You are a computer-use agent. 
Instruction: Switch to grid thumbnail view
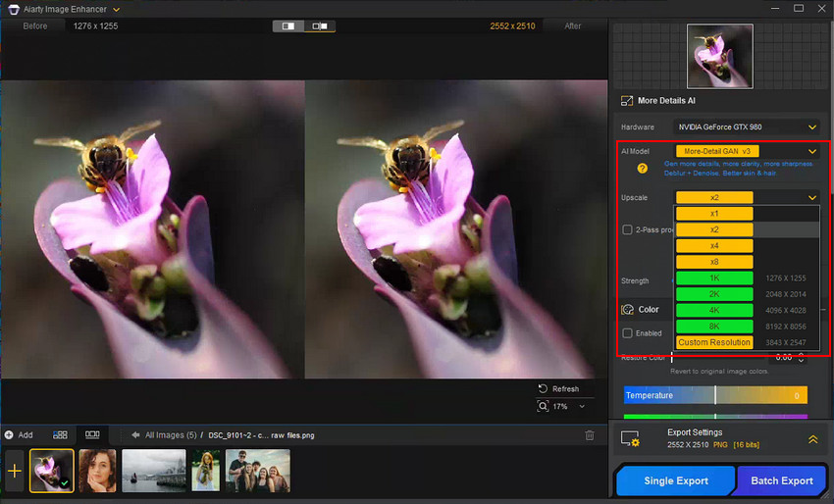click(x=60, y=434)
